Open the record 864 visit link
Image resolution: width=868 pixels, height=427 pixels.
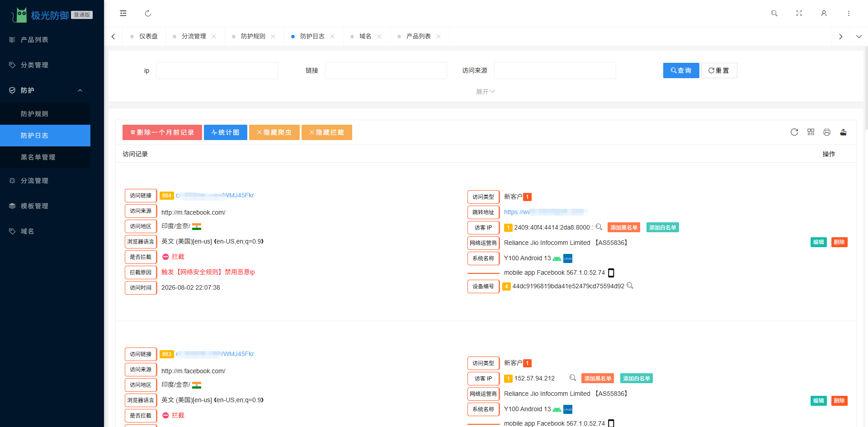coord(215,196)
